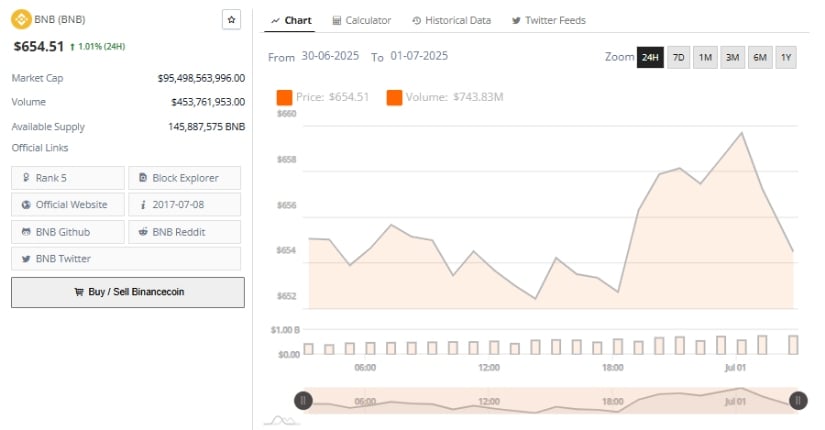Click the price peak near Jul 01
The height and width of the screenshot is (430, 825).
tap(742, 133)
